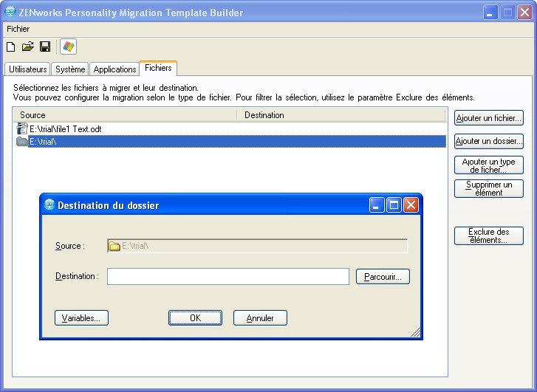Click the ZENworks app icon in main title bar
The width and height of the screenshot is (537, 392).
click(x=10, y=12)
